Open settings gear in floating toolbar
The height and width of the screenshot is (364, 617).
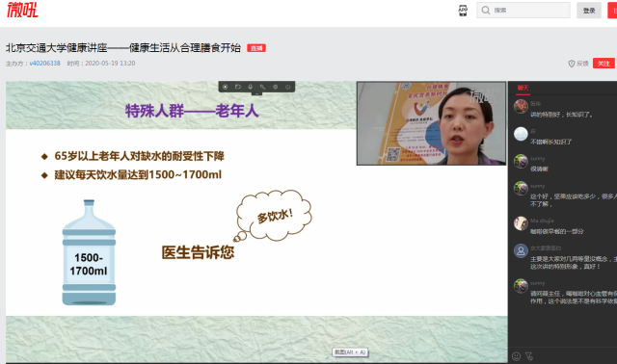pos(276,87)
